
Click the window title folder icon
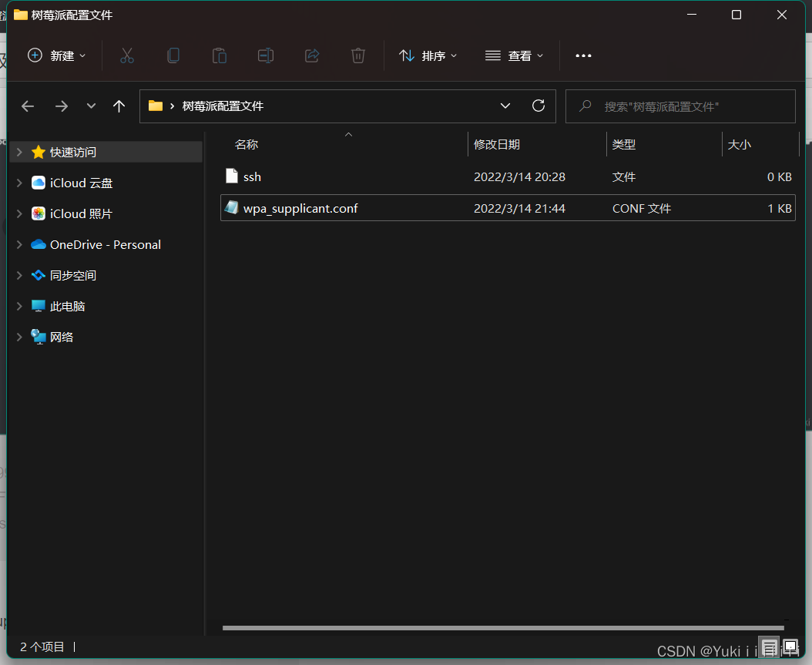coord(21,15)
